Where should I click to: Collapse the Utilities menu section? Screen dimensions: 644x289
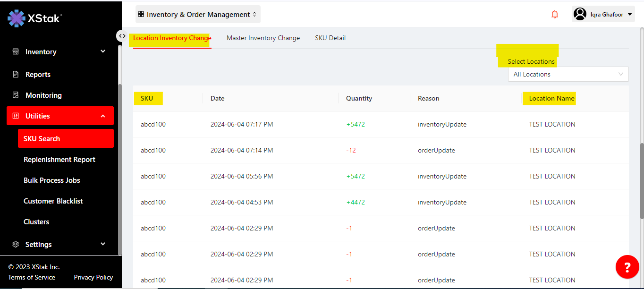click(x=103, y=116)
